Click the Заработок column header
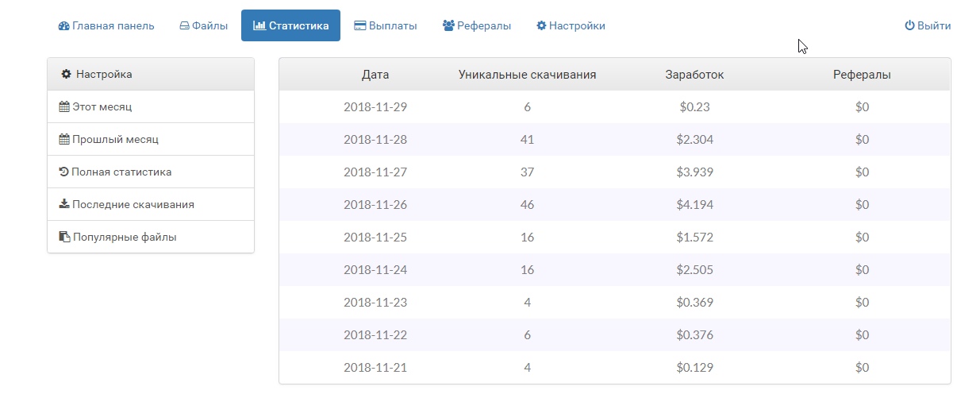980x394 pixels. point(694,75)
